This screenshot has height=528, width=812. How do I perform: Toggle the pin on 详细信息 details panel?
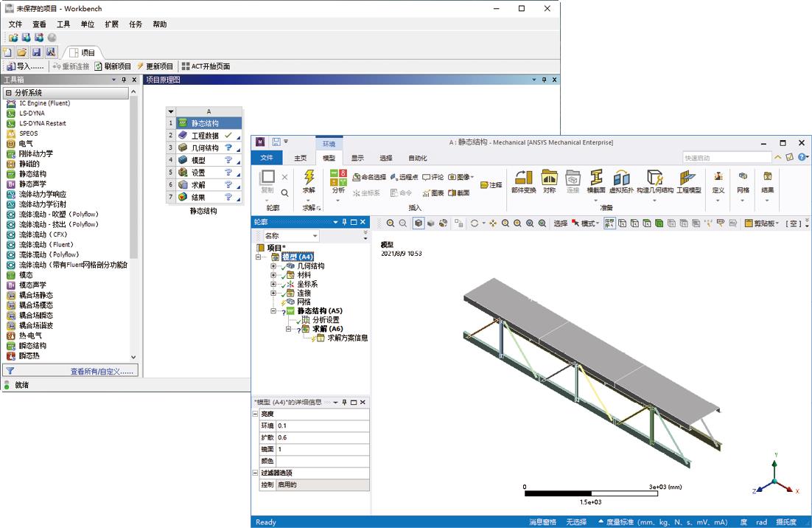344,402
